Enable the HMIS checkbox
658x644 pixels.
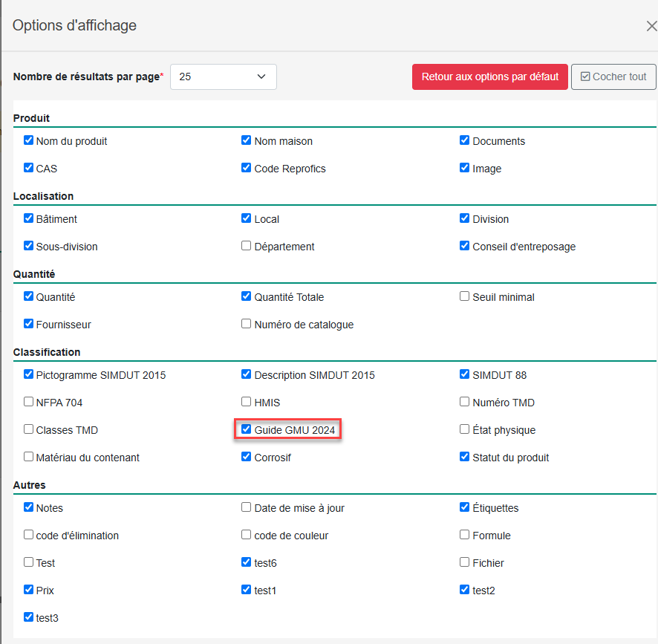(x=247, y=402)
